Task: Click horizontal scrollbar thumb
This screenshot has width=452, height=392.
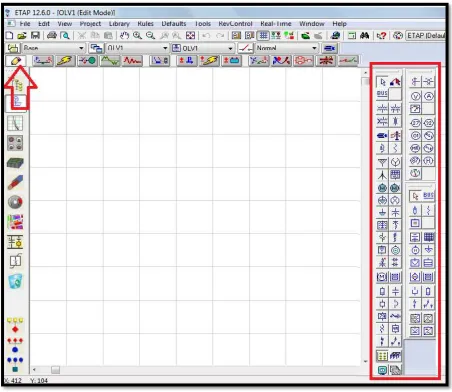Action: [55, 370]
